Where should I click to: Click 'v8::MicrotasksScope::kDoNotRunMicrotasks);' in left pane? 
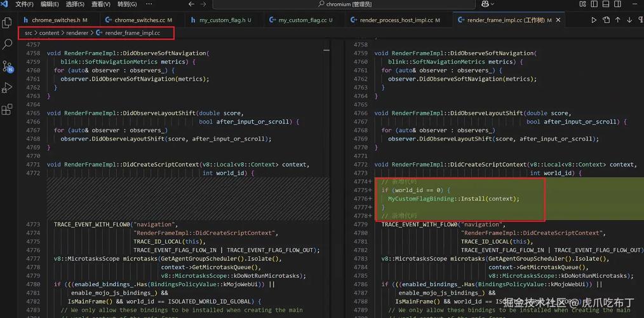click(x=233, y=276)
